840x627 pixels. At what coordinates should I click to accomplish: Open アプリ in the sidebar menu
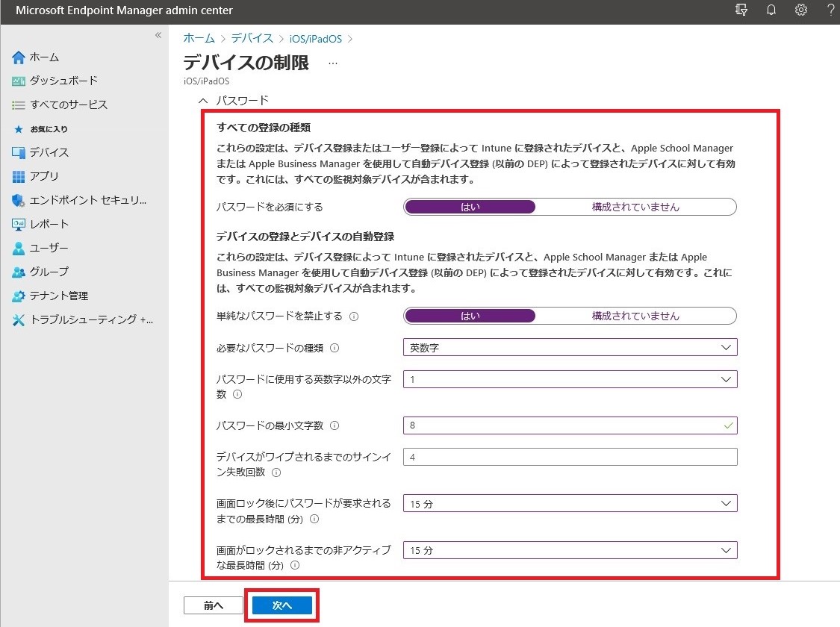click(44, 176)
